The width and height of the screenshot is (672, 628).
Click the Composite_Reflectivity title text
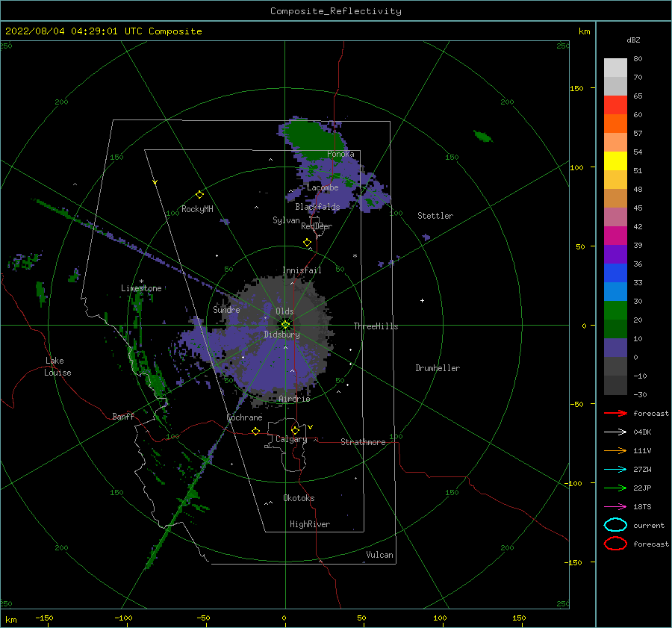click(335, 11)
